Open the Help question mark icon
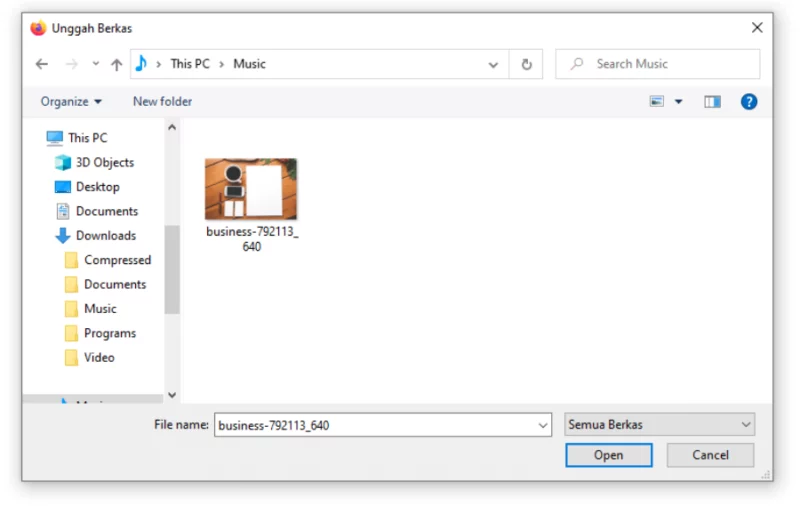800x506 pixels. [748, 102]
